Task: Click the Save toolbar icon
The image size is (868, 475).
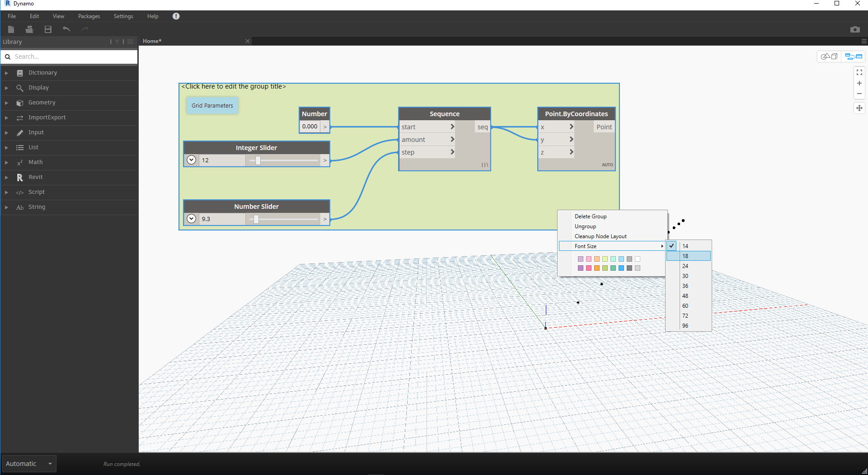Action: pos(48,29)
